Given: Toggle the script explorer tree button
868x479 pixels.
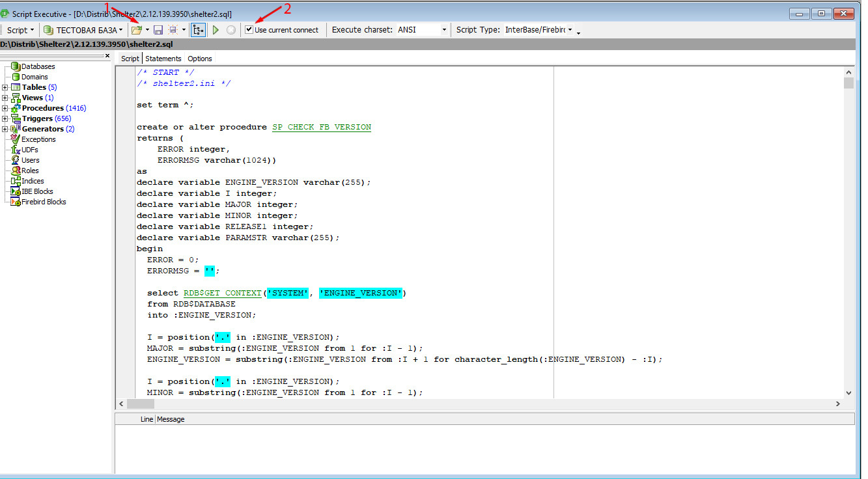Looking at the screenshot, I should [198, 30].
